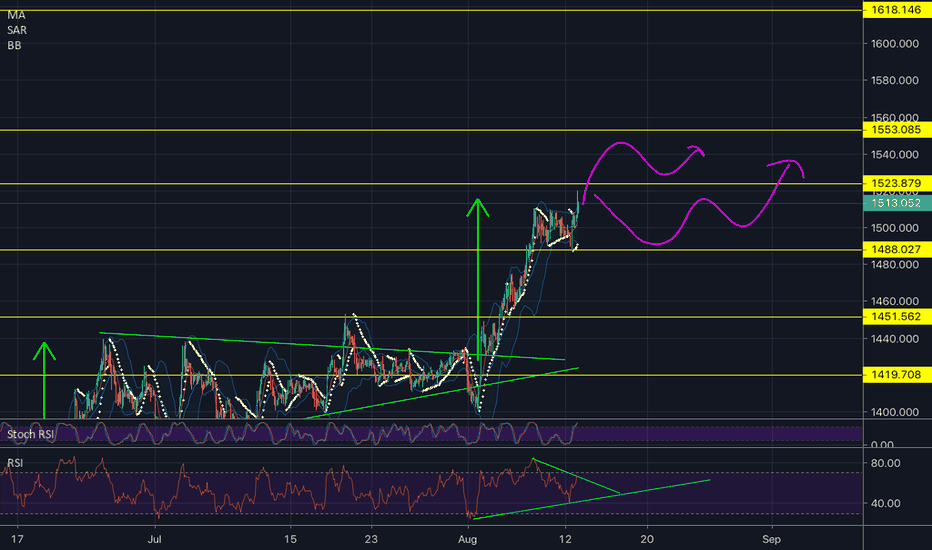Click the 1480.000 price axis value
Screen dimensions: 932x550
click(895, 265)
